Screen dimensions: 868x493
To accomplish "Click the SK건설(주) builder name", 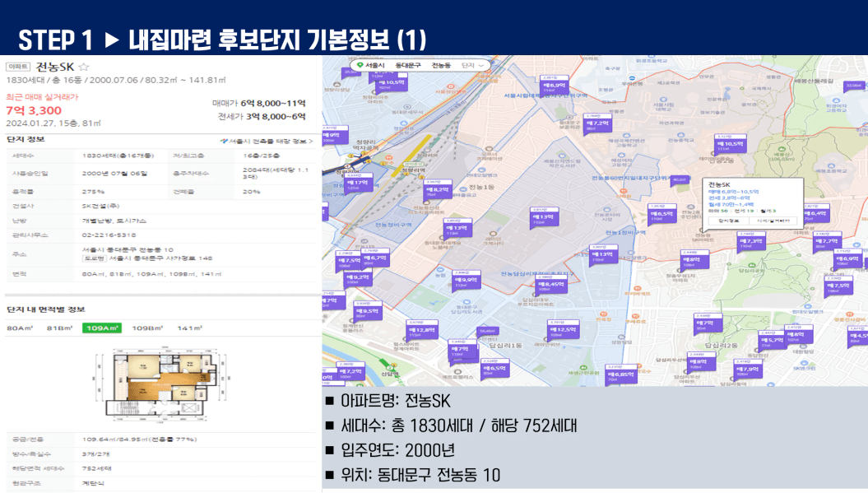I will 100,206.
